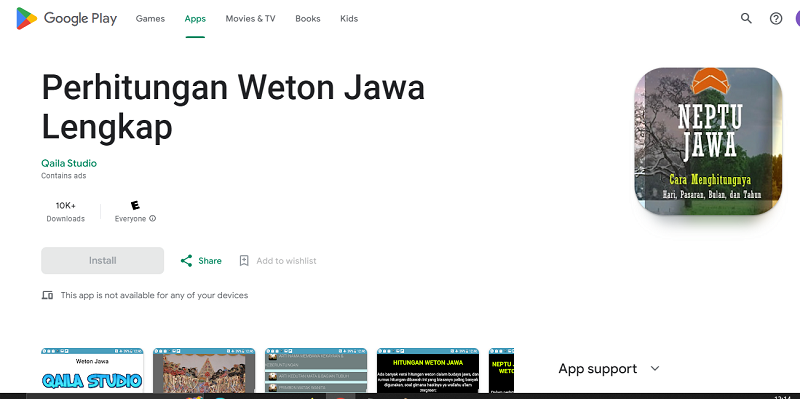Click the share arrow icon
This screenshot has height=399, width=800.
[186, 261]
